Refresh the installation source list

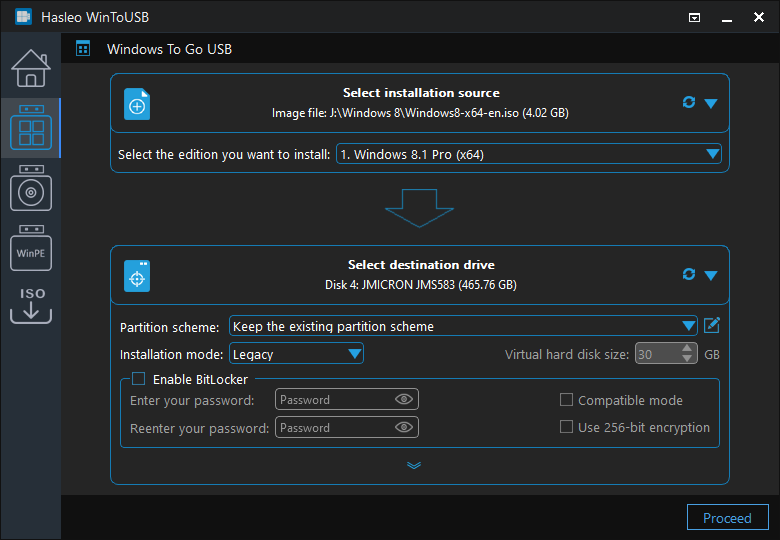point(688,102)
